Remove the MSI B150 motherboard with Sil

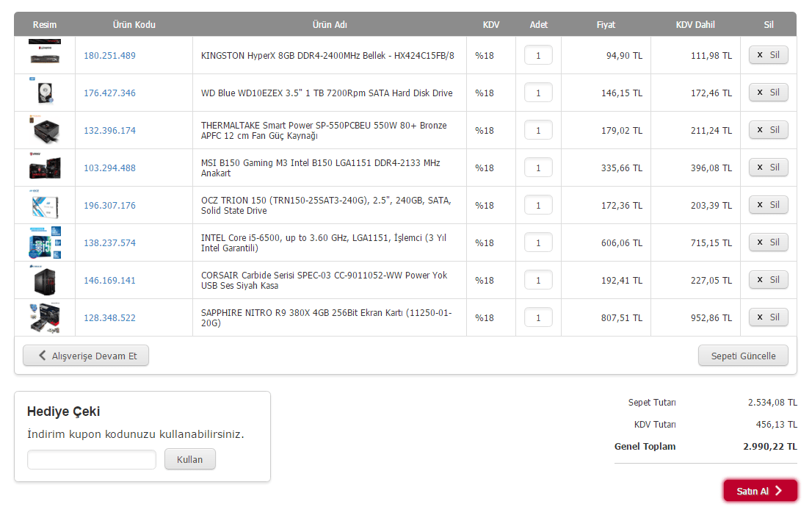[x=768, y=168]
